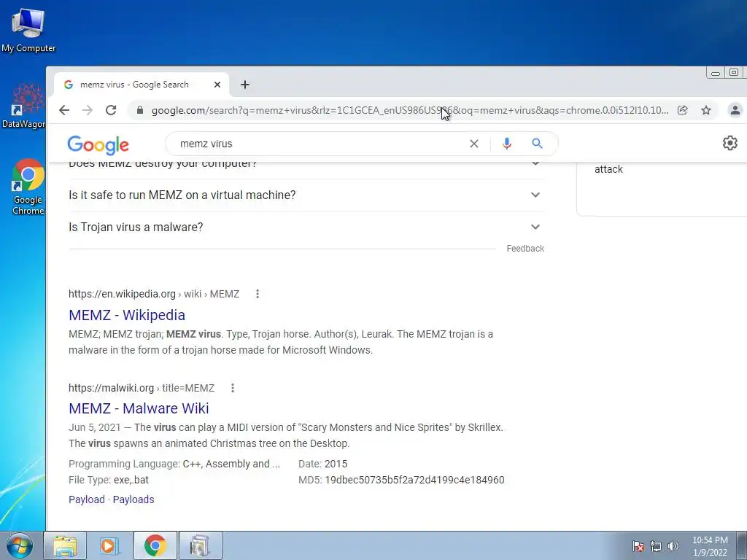The image size is (747, 560).
Task: Open the Windows Start menu
Action: (20, 545)
